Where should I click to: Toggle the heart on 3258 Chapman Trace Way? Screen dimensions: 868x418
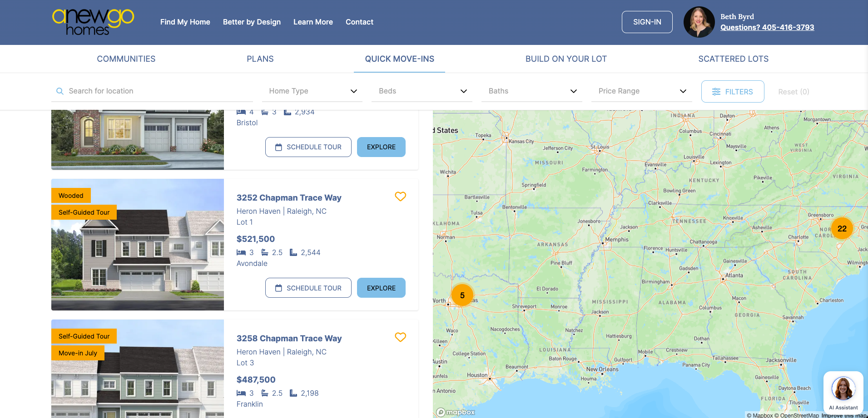pos(400,337)
